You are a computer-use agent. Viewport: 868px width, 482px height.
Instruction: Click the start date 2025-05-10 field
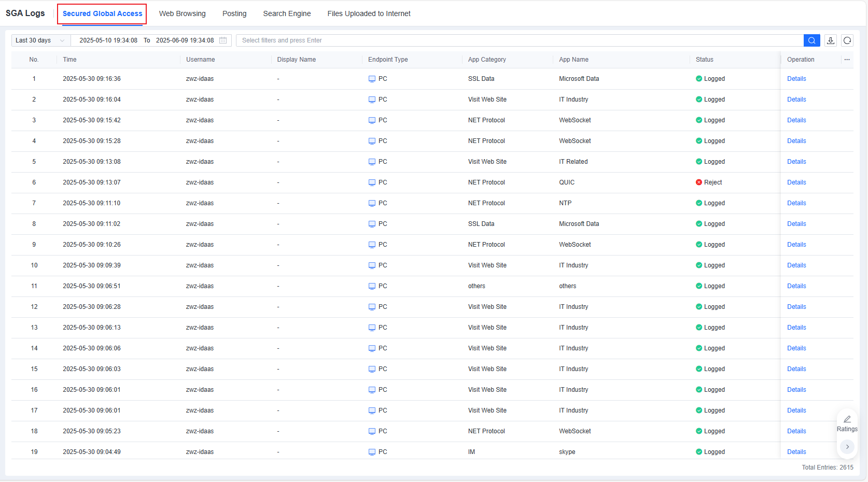tap(108, 40)
